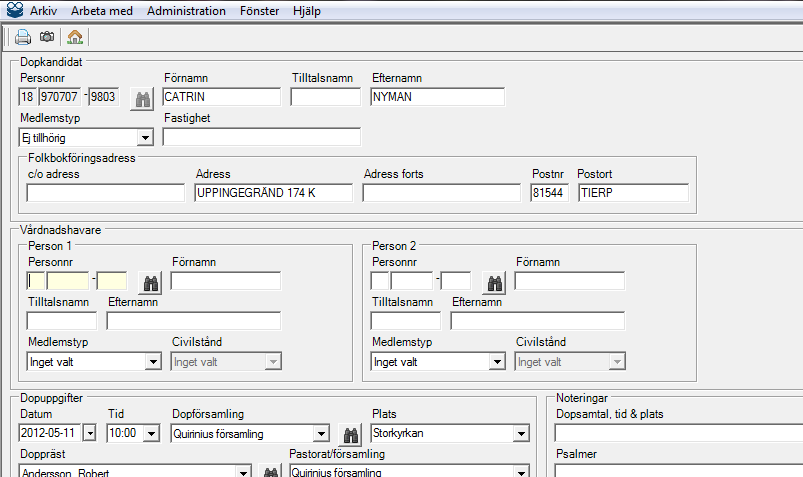Image resolution: width=803 pixels, height=477 pixels.
Task: Open the Administration menu
Action: pyautogui.click(x=186, y=11)
